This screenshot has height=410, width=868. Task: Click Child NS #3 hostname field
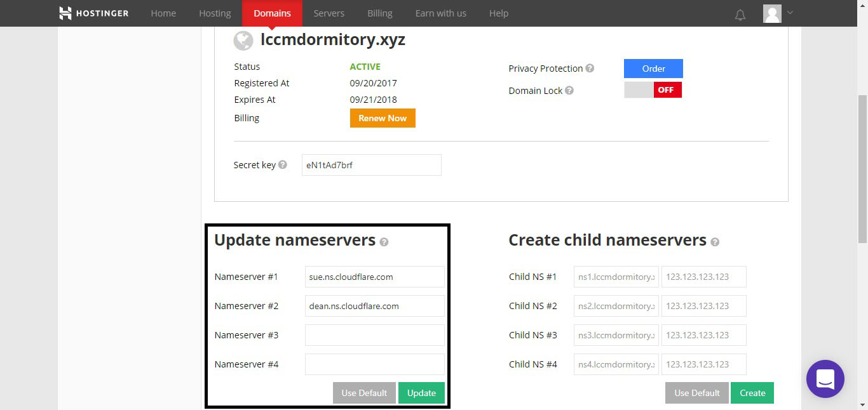click(616, 335)
